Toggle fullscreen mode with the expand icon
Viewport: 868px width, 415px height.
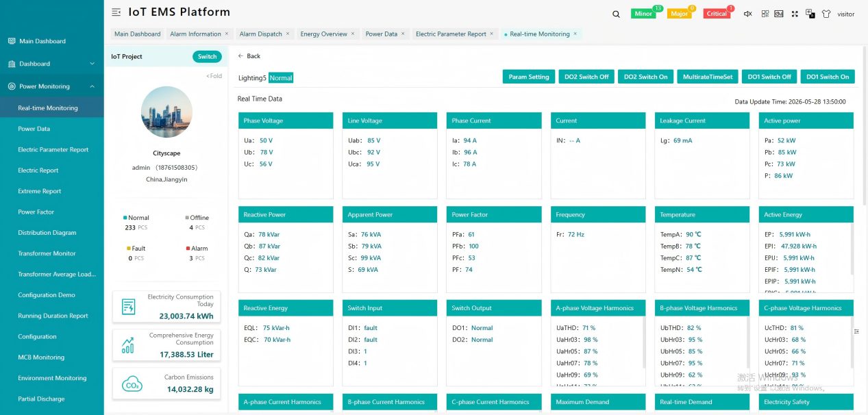pyautogui.click(x=795, y=14)
